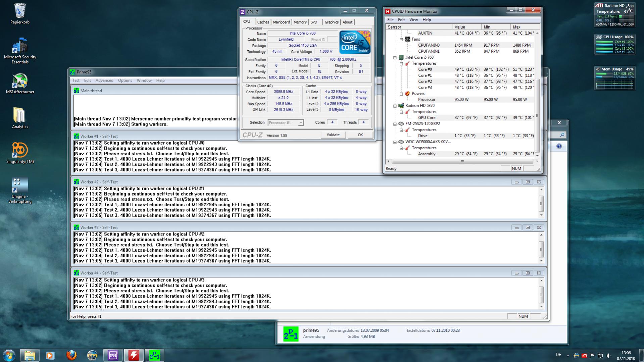Open the Graphics tab in CPU-Z
Viewport: 644px width, 362px height.
pyautogui.click(x=332, y=22)
